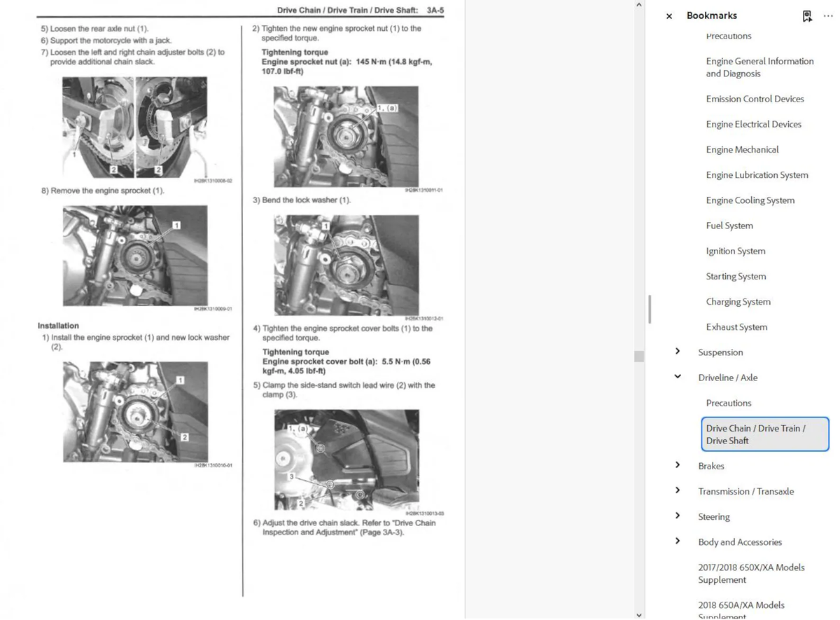The width and height of the screenshot is (840, 620).
Task: Click the add bookmark icon
Action: click(x=807, y=15)
